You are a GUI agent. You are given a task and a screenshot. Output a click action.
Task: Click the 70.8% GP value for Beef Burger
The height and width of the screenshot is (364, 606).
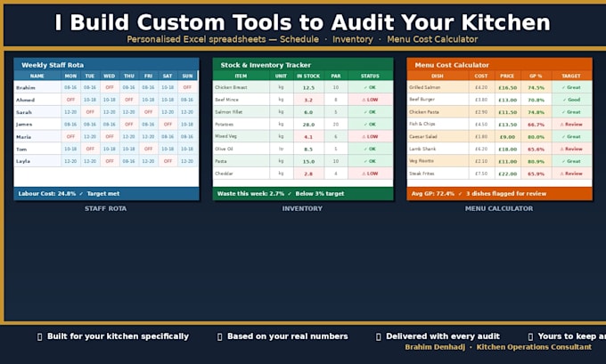[536, 100]
